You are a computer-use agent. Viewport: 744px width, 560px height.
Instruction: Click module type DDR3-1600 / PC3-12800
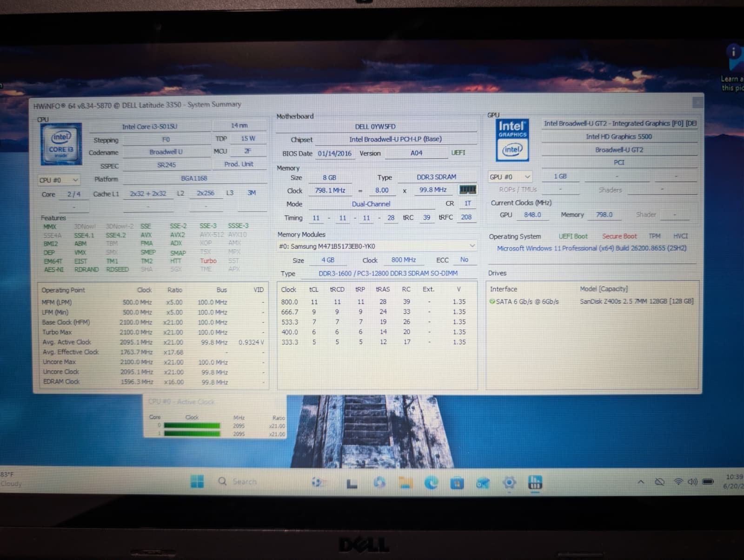(x=388, y=273)
